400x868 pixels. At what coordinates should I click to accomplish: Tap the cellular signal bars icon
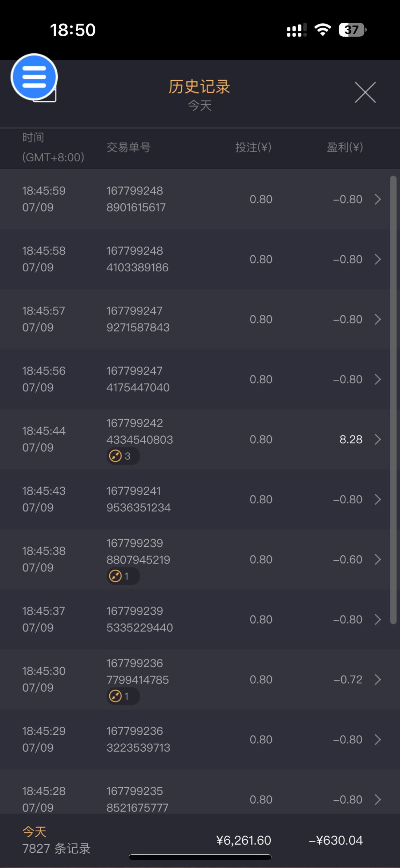point(297,30)
